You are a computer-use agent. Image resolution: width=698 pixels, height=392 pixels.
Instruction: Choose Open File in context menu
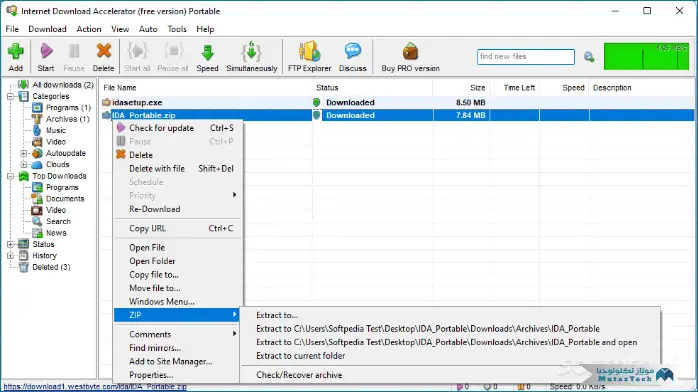[177, 247]
